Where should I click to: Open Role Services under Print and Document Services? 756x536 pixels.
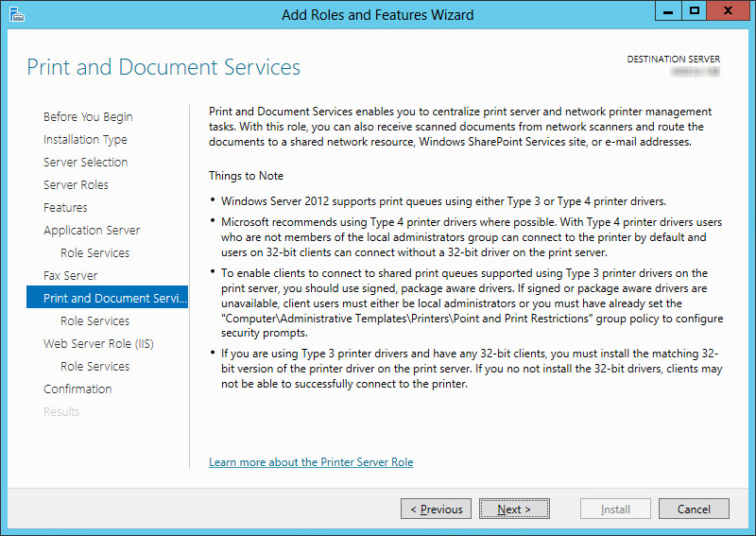94,321
